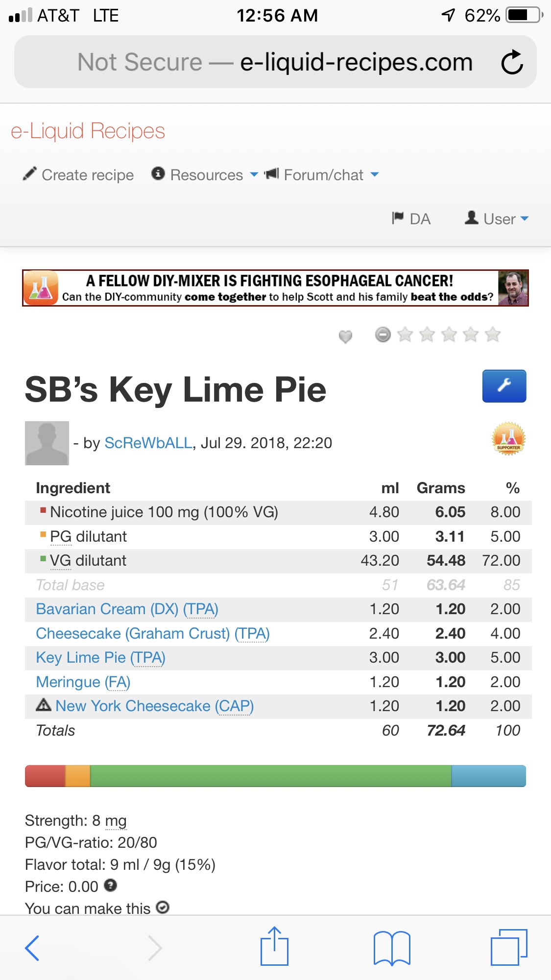Open Safari tabs overview icon
551x980 pixels.
point(509,947)
